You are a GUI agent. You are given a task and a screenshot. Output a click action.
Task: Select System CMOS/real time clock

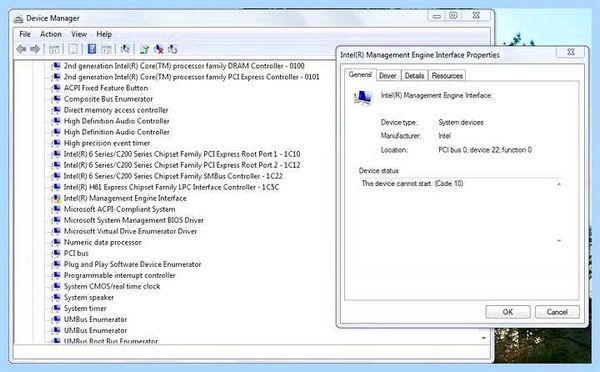[112, 287]
